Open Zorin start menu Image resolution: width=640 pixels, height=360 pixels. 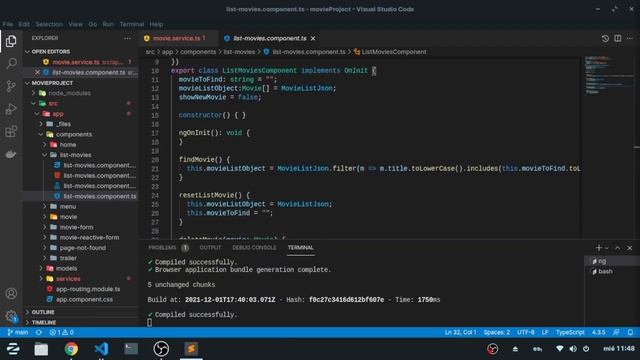[x=13, y=349]
